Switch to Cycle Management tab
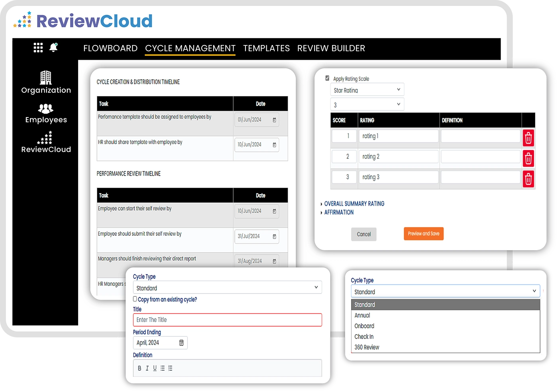 190,48
